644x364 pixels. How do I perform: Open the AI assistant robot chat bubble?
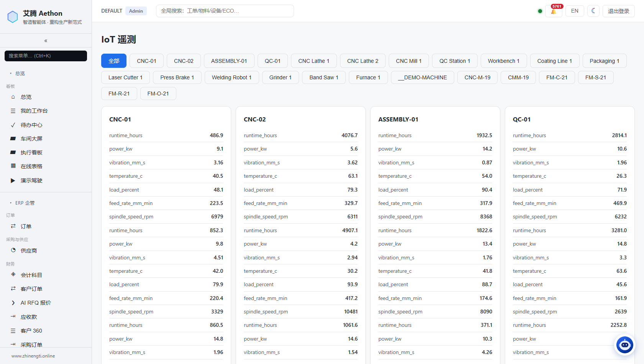[625, 345]
